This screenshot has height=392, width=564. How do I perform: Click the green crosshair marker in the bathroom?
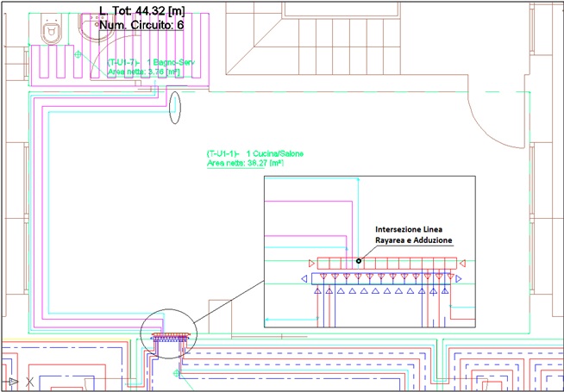pyautogui.click(x=78, y=55)
